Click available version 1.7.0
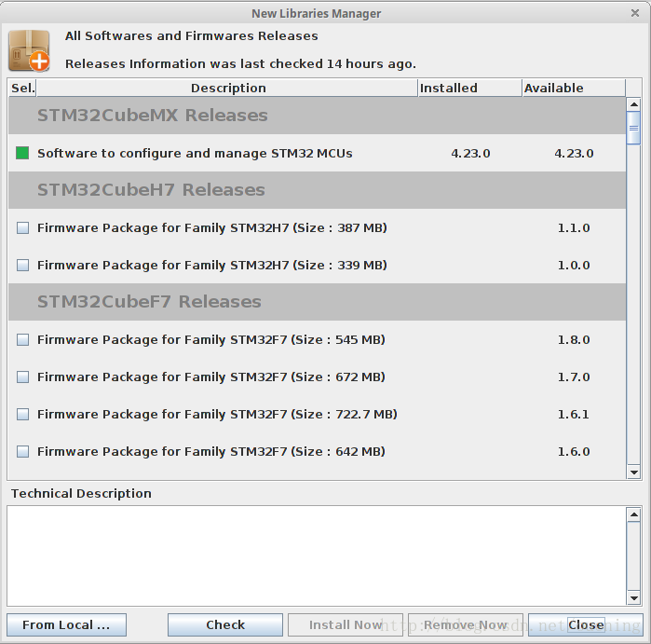 click(x=574, y=377)
